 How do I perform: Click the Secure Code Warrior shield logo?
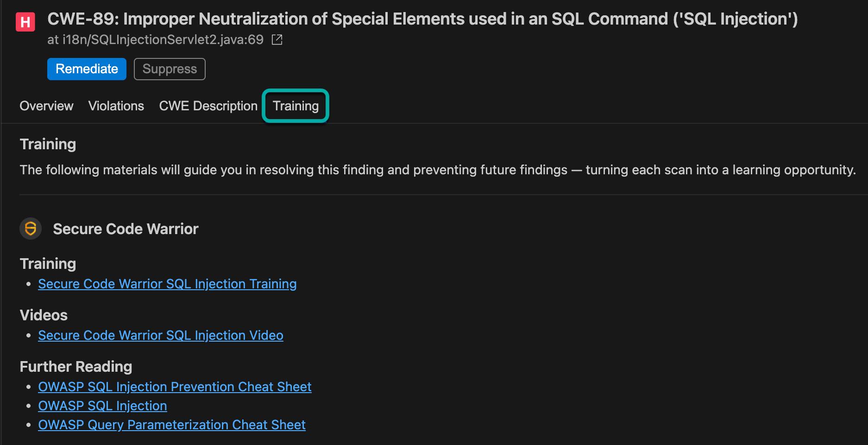point(31,229)
